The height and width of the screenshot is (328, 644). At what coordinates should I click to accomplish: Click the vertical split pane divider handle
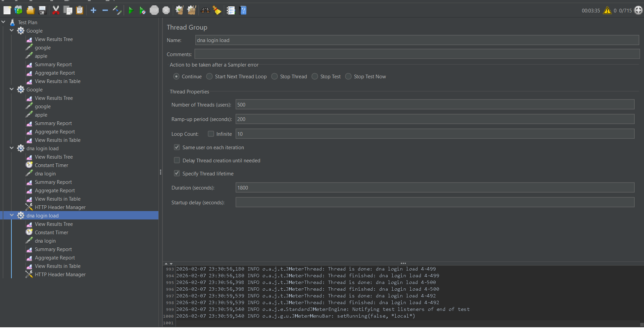tap(160, 172)
